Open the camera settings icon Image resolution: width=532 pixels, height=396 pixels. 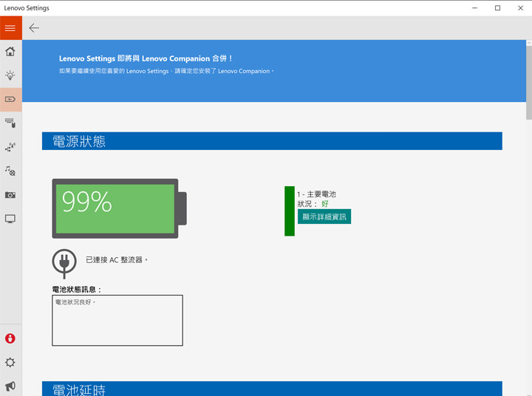coord(10,195)
